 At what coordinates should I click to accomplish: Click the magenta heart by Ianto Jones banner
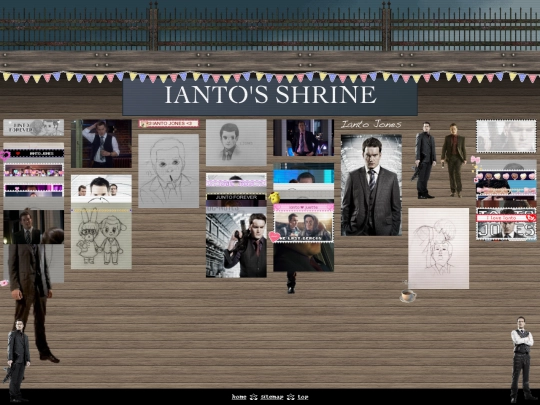[x=4, y=156]
